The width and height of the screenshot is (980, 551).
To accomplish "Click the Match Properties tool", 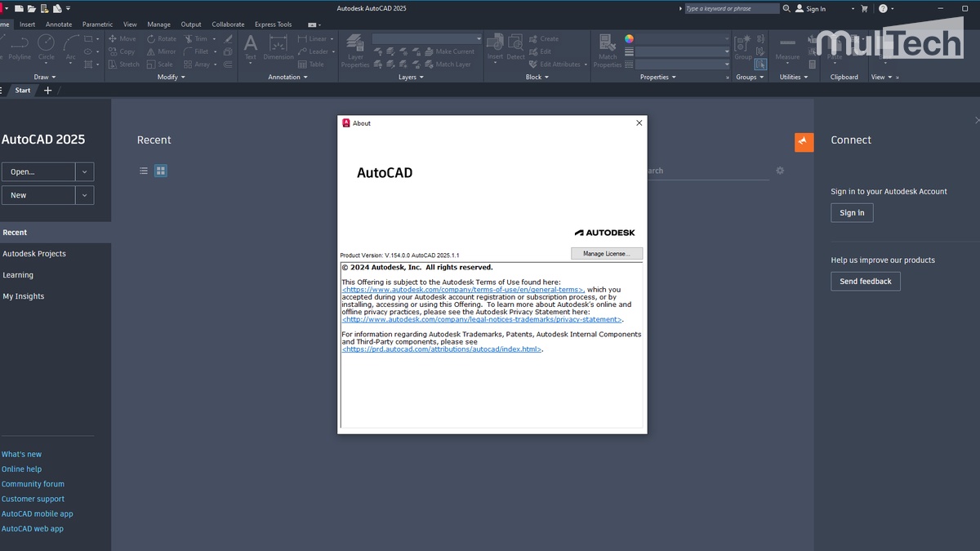I will coord(607,46).
